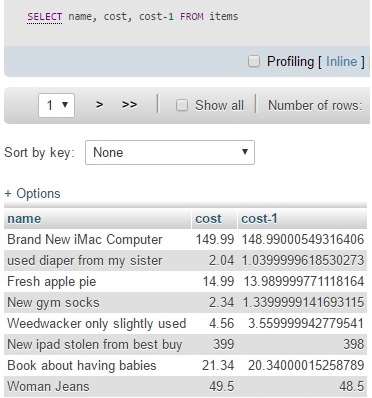Select the cell 'New ipad stolen from best buy'
The height and width of the screenshot is (398, 372).
pos(97,344)
